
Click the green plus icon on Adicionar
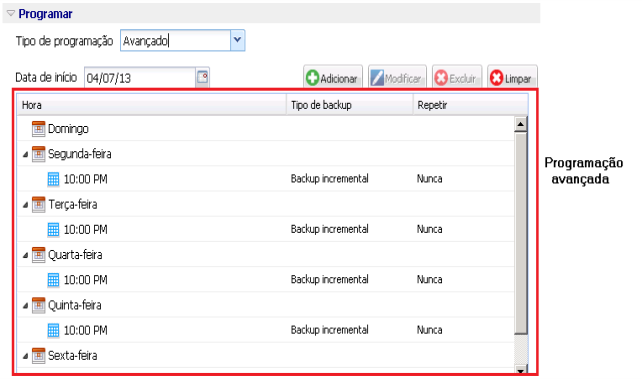tap(312, 77)
